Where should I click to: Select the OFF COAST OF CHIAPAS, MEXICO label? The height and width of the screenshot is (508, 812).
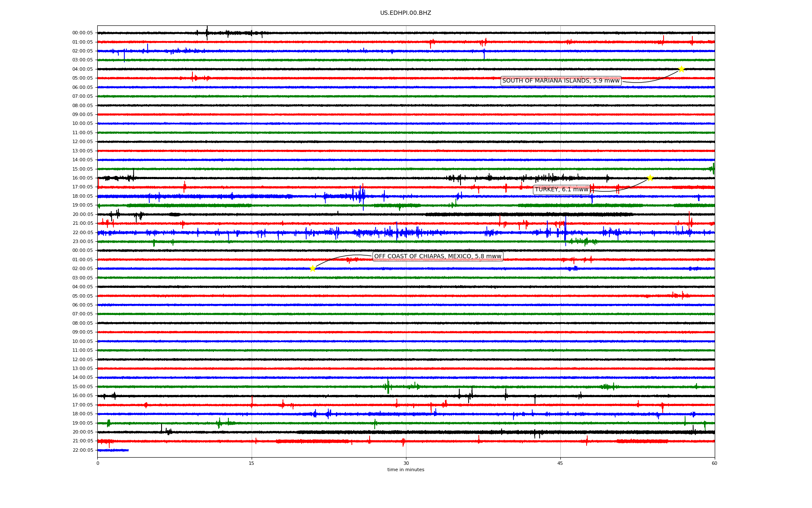pyautogui.click(x=438, y=257)
